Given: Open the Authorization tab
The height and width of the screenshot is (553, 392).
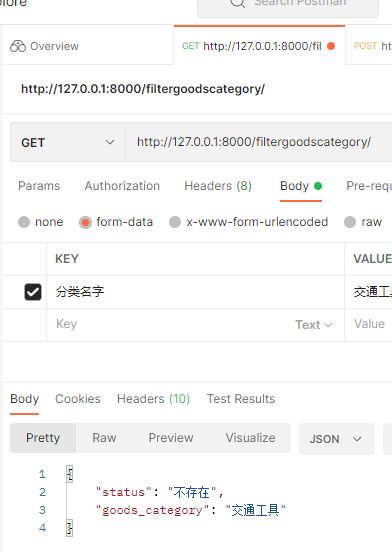Looking at the screenshot, I should pos(122,186).
